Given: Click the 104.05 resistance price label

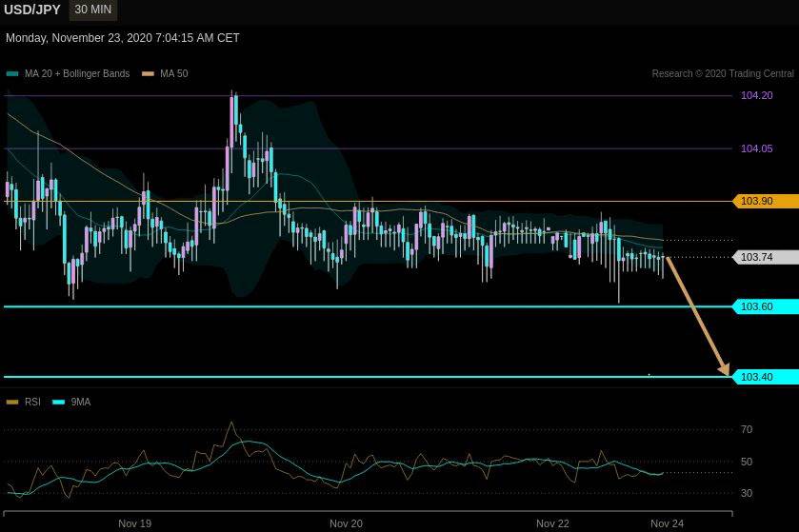Looking at the screenshot, I should click(x=756, y=148).
